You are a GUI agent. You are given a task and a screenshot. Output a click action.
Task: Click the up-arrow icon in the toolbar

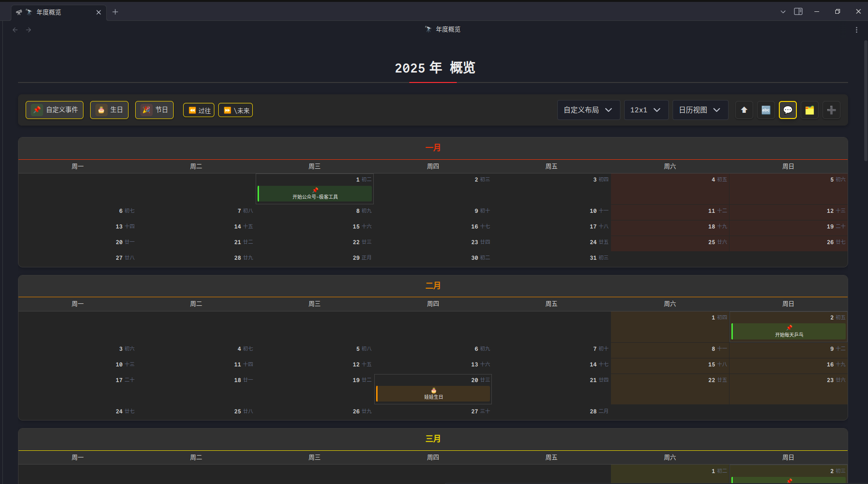744,110
